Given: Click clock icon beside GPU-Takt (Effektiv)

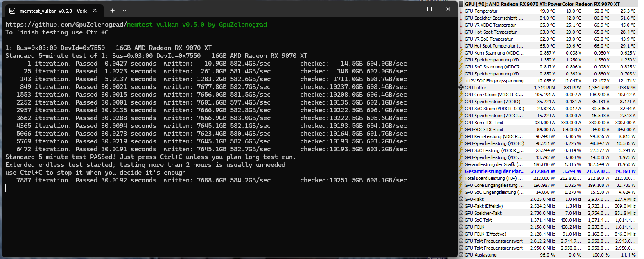Looking at the screenshot, I should click(461, 206).
